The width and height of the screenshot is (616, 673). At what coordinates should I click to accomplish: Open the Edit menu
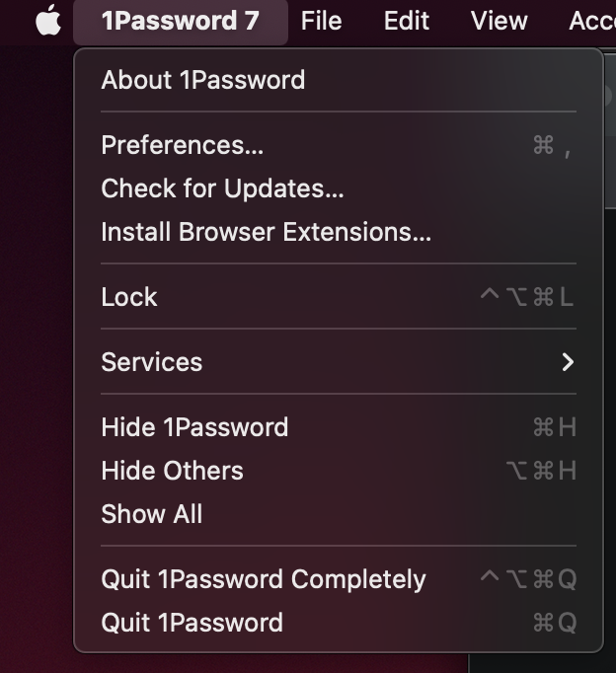pyautogui.click(x=406, y=21)
